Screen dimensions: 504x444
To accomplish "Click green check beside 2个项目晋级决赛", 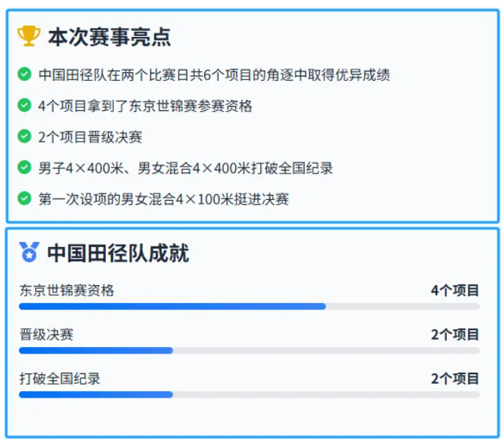I will tap(24, 136).
